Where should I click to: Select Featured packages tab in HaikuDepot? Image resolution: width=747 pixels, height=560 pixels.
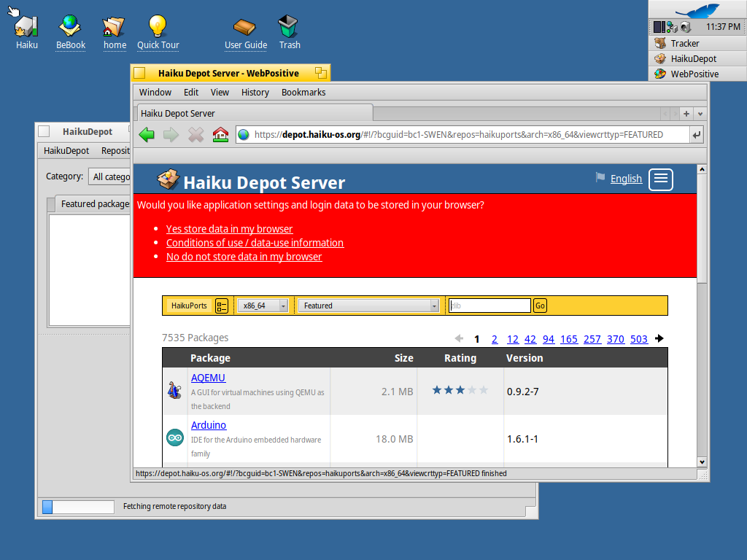[x=93, y=204]
